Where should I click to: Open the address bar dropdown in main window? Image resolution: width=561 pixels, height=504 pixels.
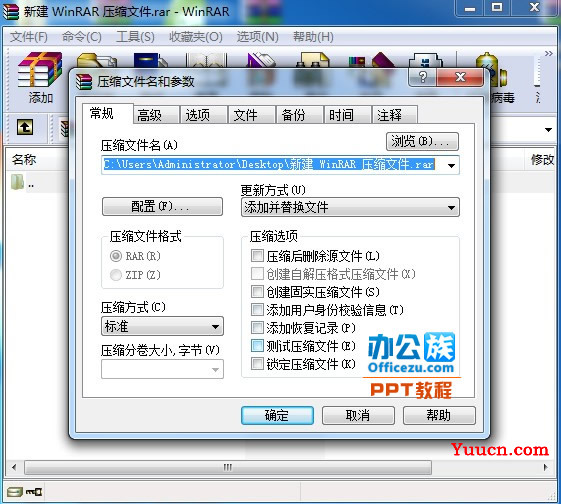click(548, 129)
